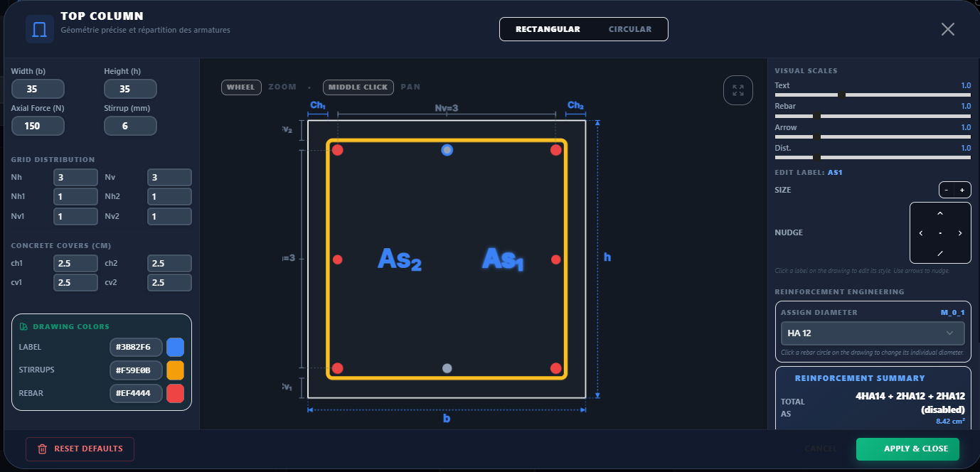The image size is (980, 472).
Task: Click the diagonal nudge arrow
Action: pyautogui.click(x=940, y=252)
